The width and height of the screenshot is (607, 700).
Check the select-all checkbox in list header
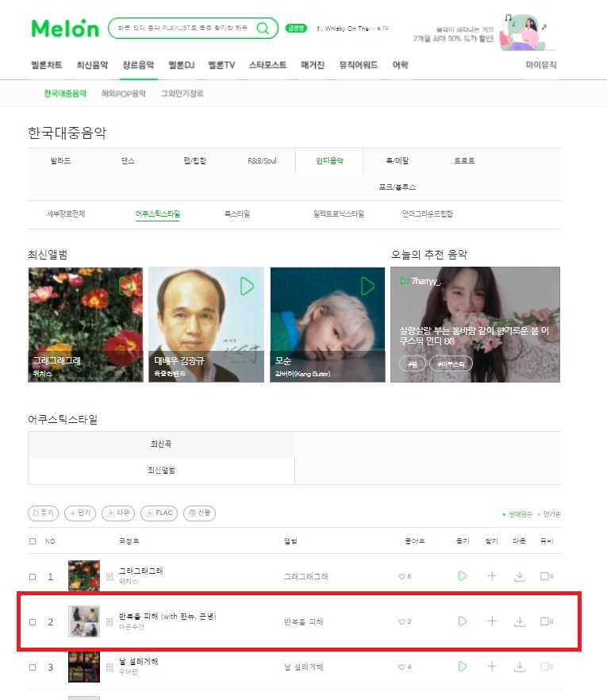pyautogui.click(x=33, y=541)
